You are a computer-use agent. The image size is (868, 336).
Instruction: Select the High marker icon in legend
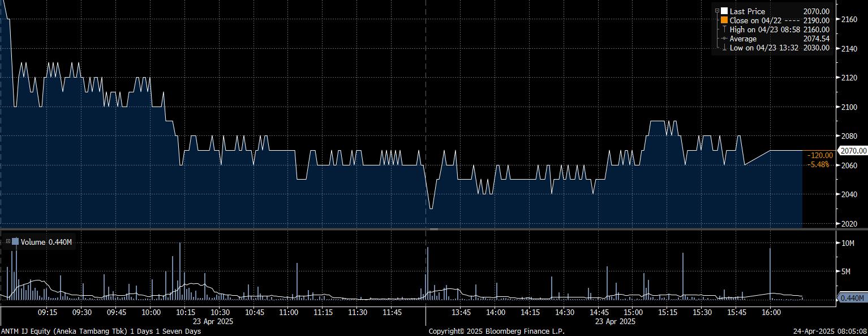tap(724, 29)
